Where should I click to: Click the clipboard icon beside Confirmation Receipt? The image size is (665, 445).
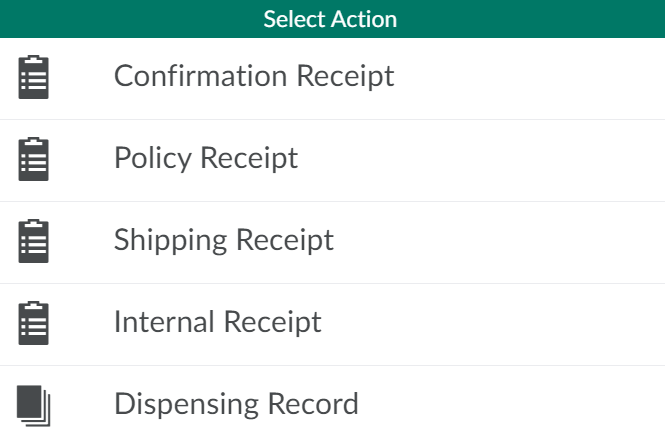pyautogui.click(x=33, y=77)
